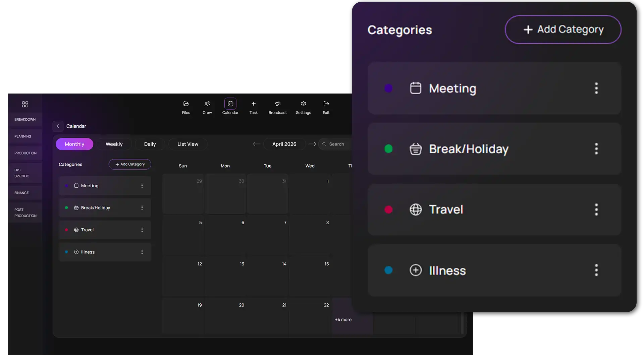
Task: Click the Illness plus-circle icon in enlarged panel
Action: (416, 270)
